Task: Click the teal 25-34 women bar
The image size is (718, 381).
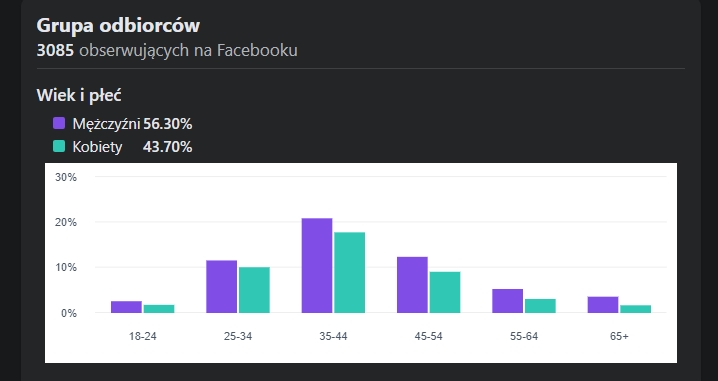Action: 254,290
